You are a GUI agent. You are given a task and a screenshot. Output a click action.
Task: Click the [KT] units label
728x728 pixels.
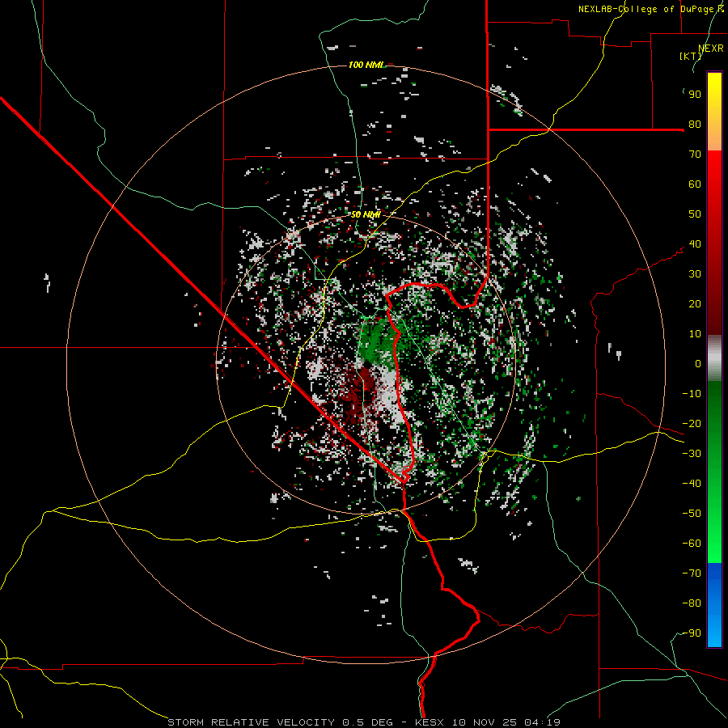(x=690, y=56)
